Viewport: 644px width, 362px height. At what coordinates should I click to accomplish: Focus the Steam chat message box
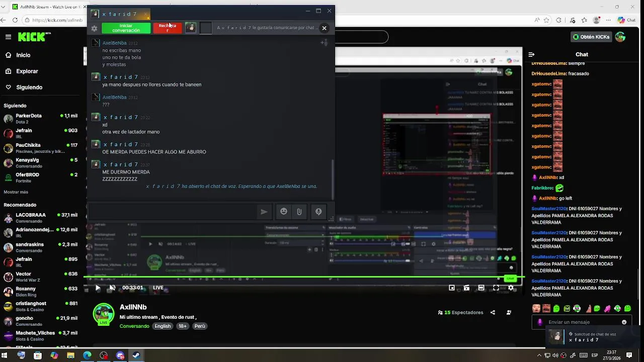(x=172, y=212)
